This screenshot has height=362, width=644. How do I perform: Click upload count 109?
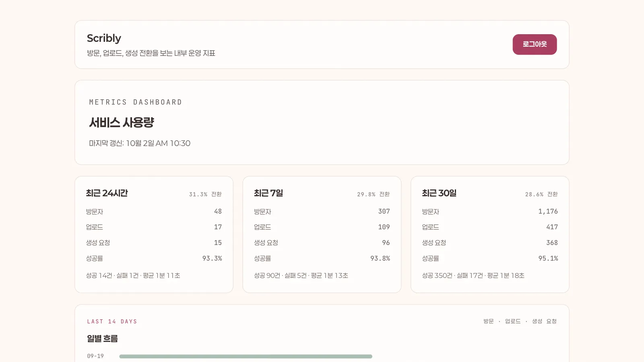[x=384, y=227]
